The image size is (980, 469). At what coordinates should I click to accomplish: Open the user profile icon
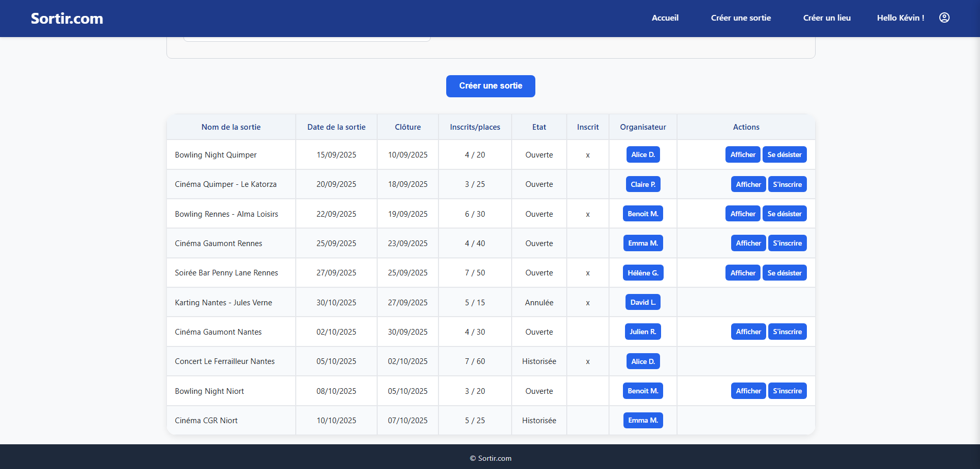point(944,18)
